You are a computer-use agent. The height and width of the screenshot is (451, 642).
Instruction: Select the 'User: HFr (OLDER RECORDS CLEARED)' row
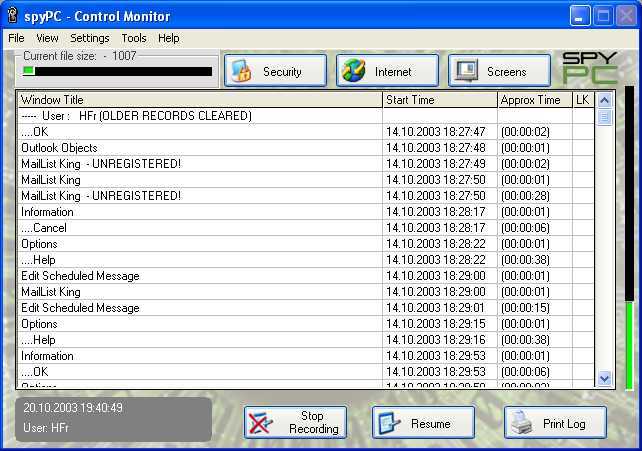click(306, 116)
